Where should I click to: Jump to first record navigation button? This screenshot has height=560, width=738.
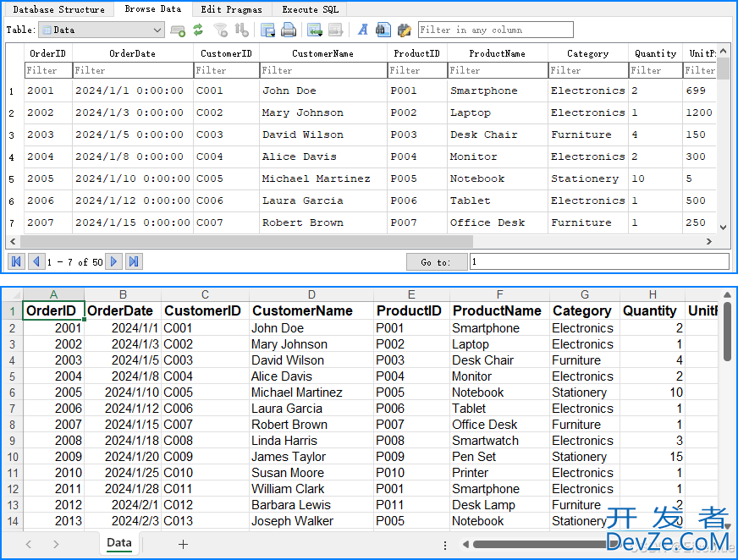(16, 261)
